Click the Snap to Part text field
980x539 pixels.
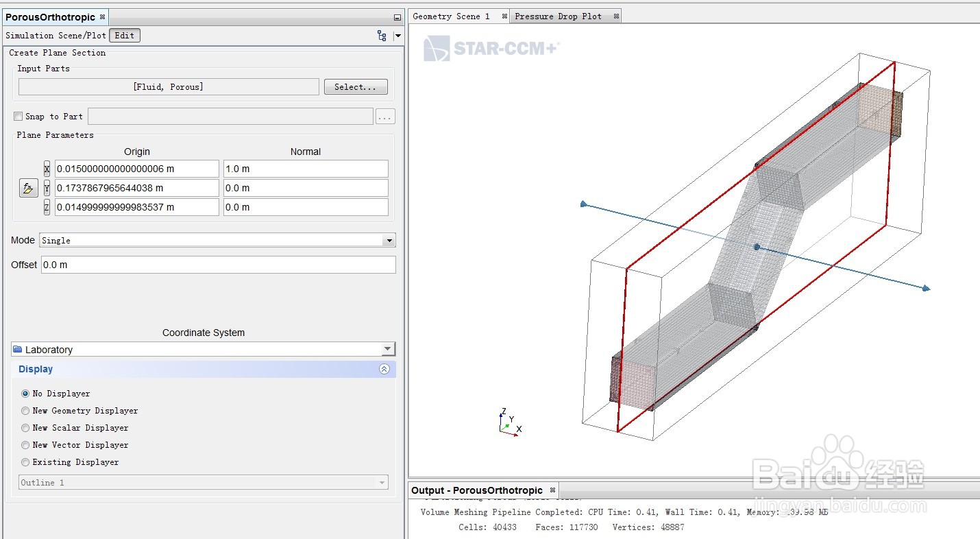click(230, 117)
